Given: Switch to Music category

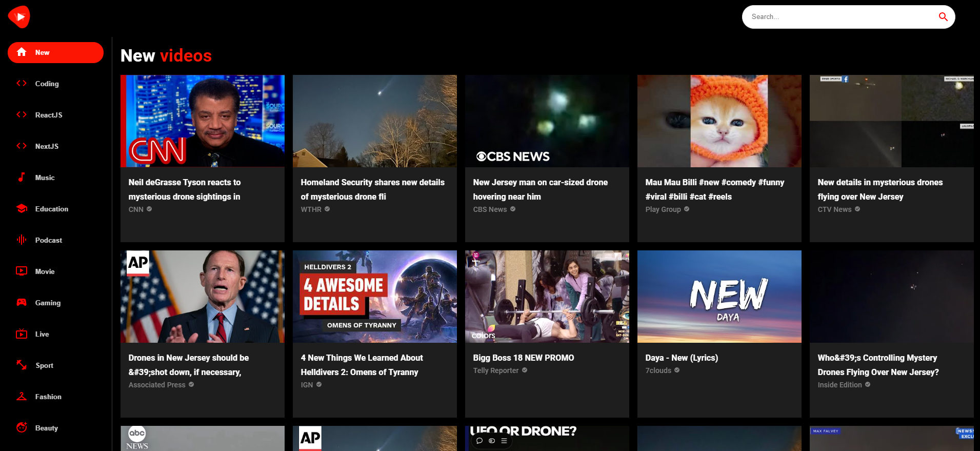Looking at the screenshot, I should (55, 178).
